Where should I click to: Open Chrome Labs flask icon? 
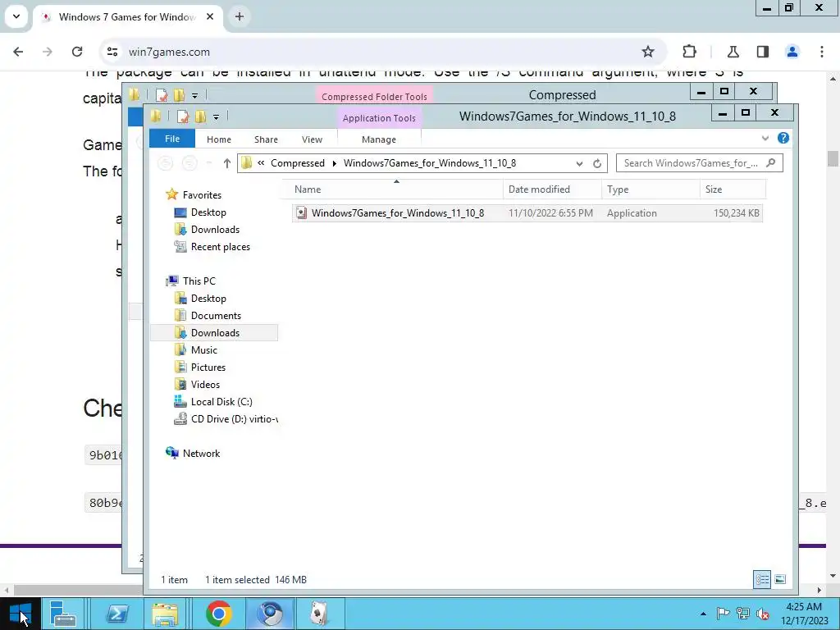click(x=733, y=52)
